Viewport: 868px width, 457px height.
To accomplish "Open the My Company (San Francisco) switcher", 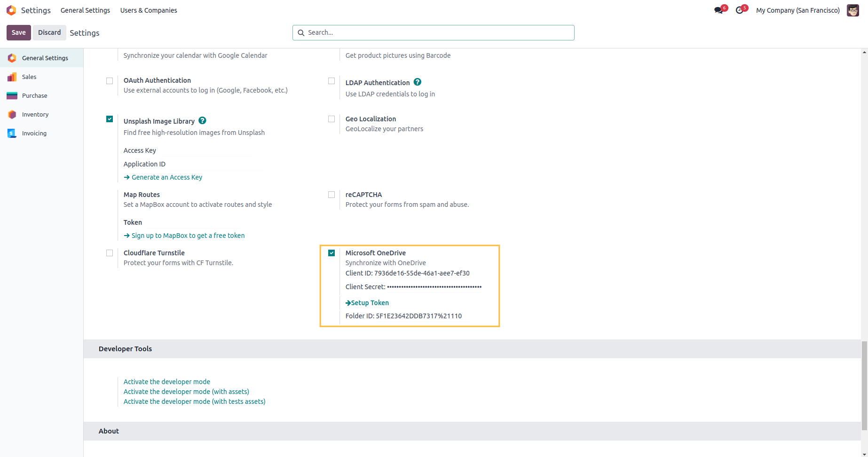I will pyautogui.click(x=797, y=10).
